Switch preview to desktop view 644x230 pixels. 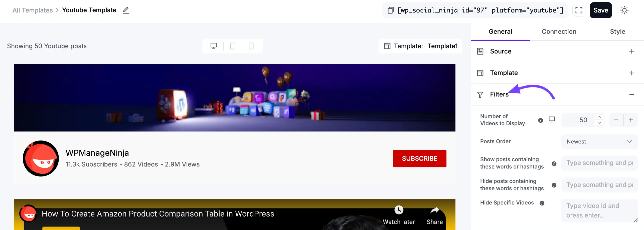tap(214, 46)
